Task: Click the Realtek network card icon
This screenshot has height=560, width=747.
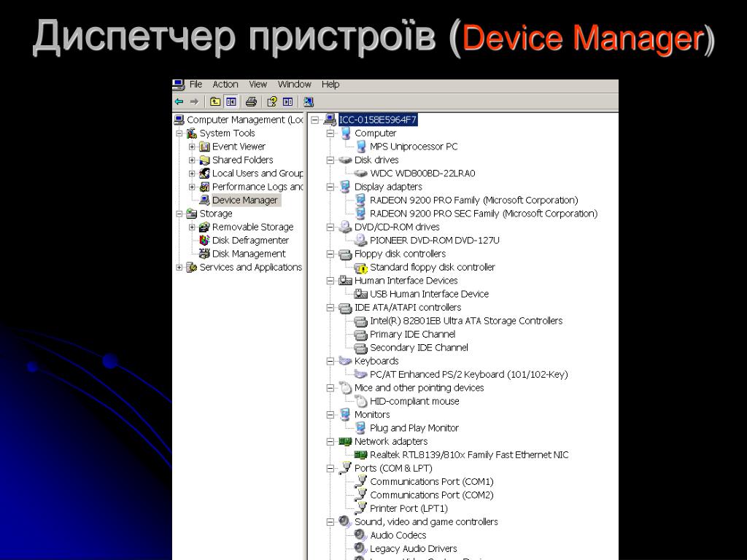Action: click(x=361, y=455)
